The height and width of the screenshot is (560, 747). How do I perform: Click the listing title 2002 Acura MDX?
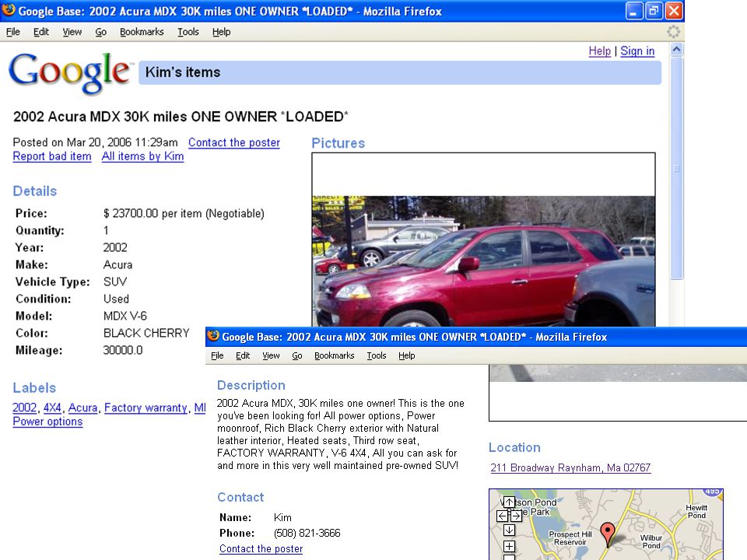tap(181, 117)
